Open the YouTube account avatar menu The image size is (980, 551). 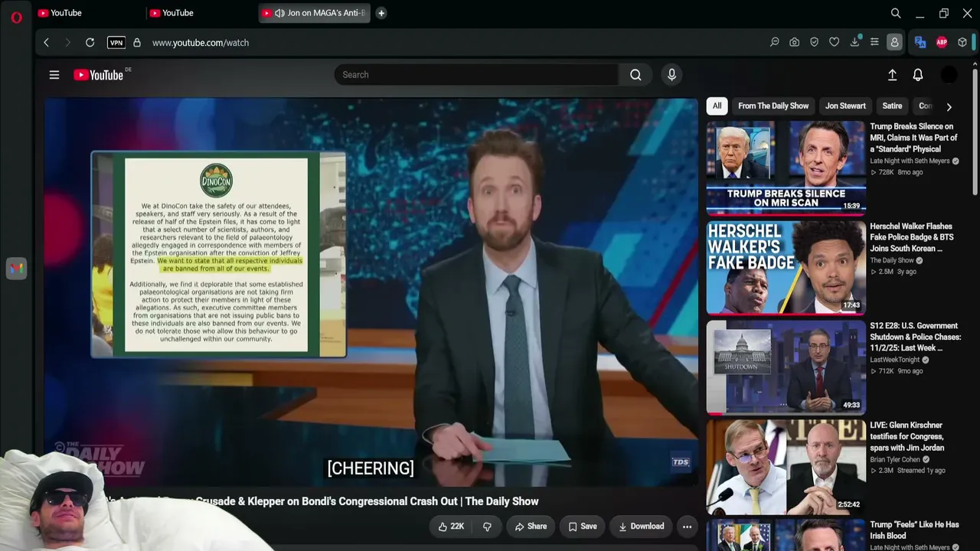(949, 75)
